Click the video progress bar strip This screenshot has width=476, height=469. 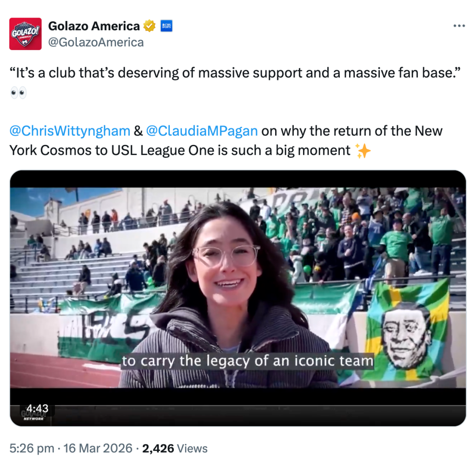(x=238, y=406)
